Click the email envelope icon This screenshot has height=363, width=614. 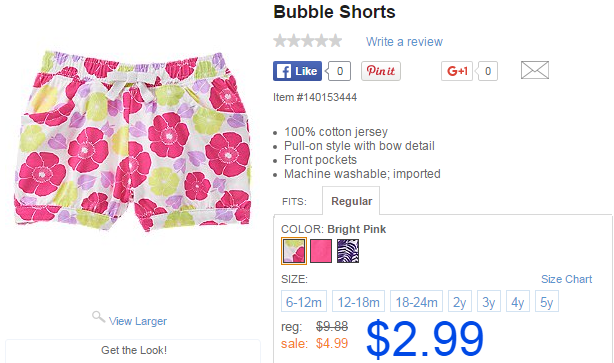pyautogui.click(x=535, y=70)
